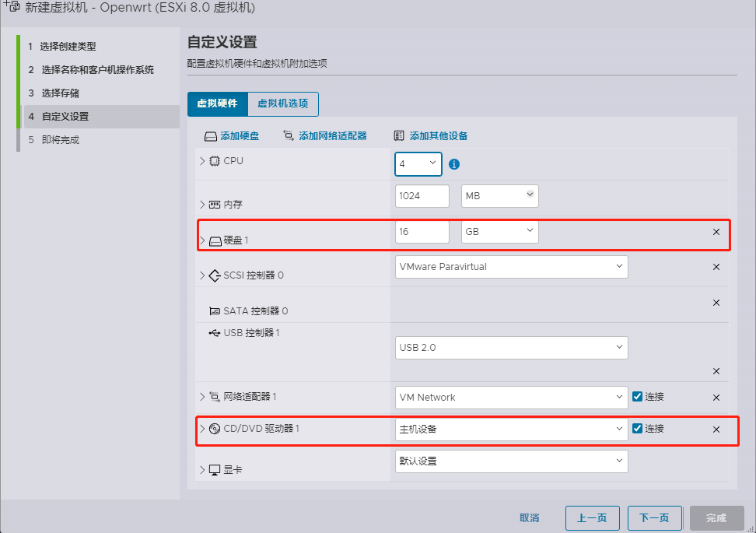Open the memory unit MB dropdown
The image size is (756, 533).
click(x=499, y=196)
